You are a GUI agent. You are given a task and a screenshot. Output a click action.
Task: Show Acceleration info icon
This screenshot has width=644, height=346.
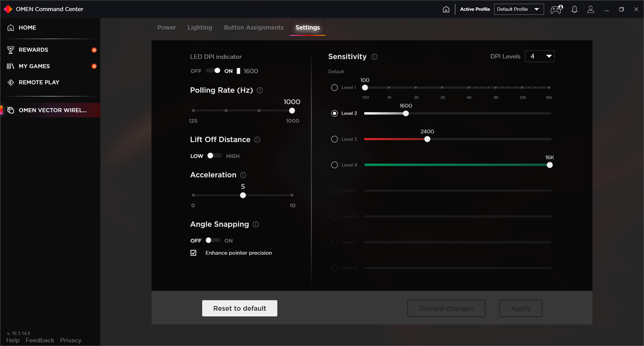point(243,175)
